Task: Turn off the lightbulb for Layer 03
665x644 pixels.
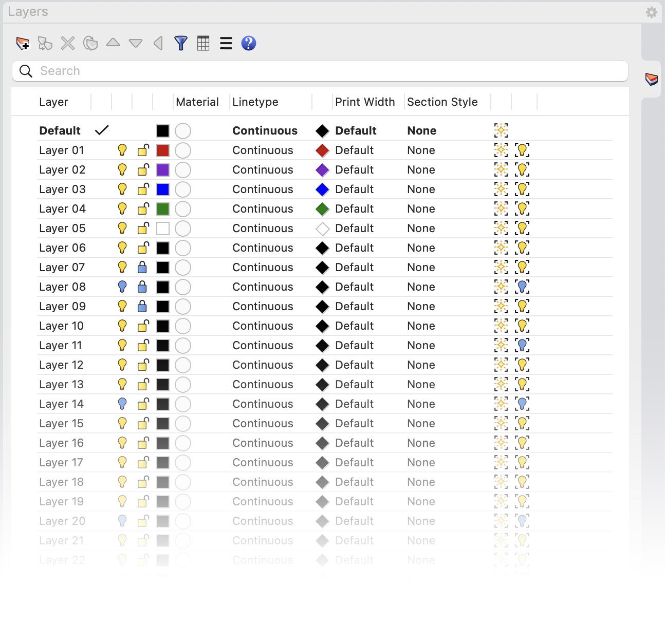Action: [122, 189]
